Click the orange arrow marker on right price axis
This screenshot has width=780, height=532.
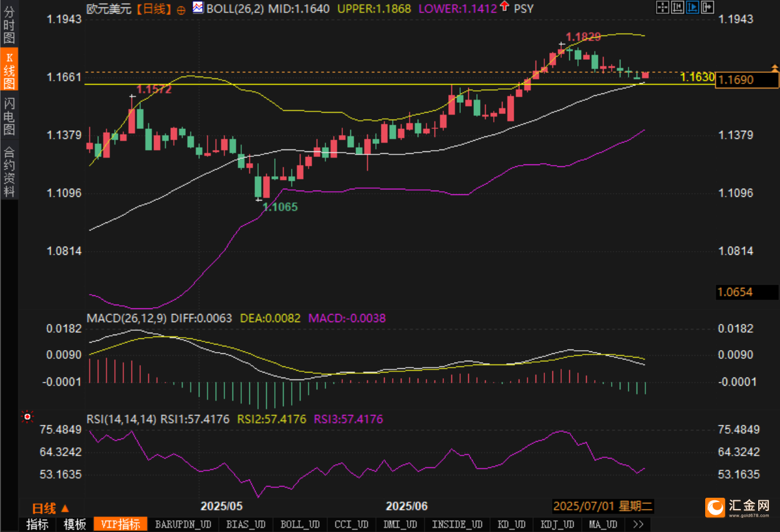[775, 67]
